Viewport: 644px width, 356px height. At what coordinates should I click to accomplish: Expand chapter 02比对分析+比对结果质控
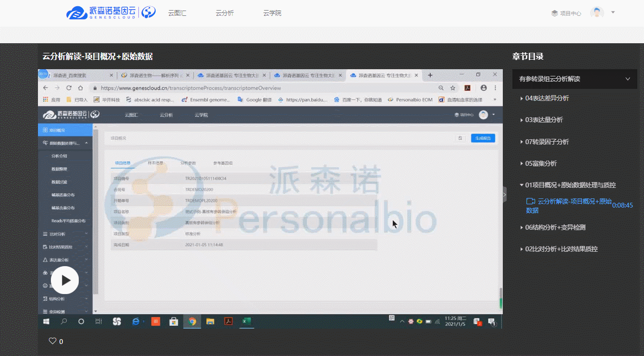pos(559,249)
